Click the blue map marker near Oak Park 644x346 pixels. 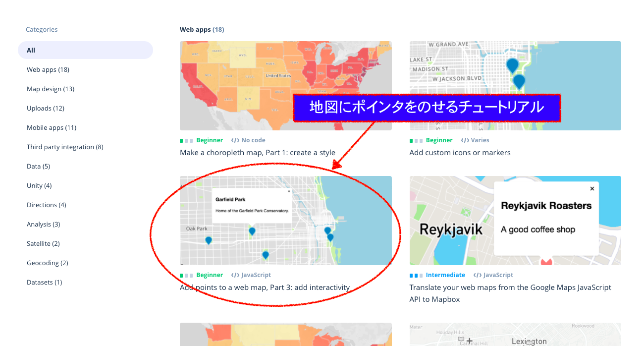(x=208, y=240)
